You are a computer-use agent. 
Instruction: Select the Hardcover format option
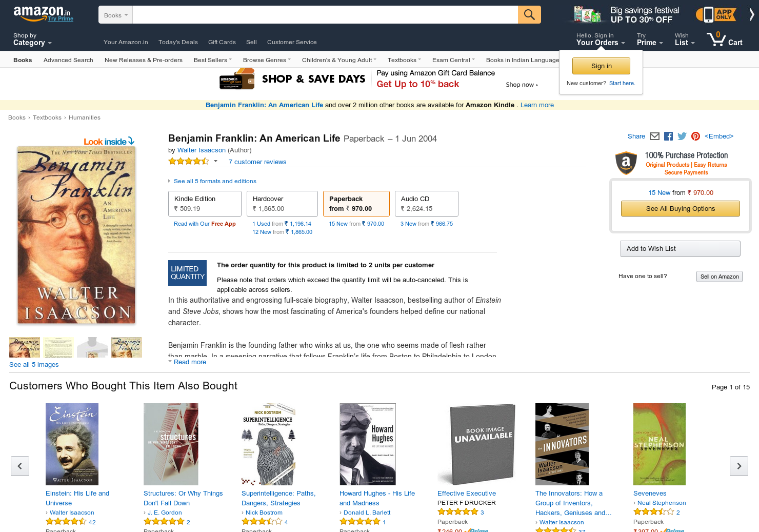[x=282, y=204]
